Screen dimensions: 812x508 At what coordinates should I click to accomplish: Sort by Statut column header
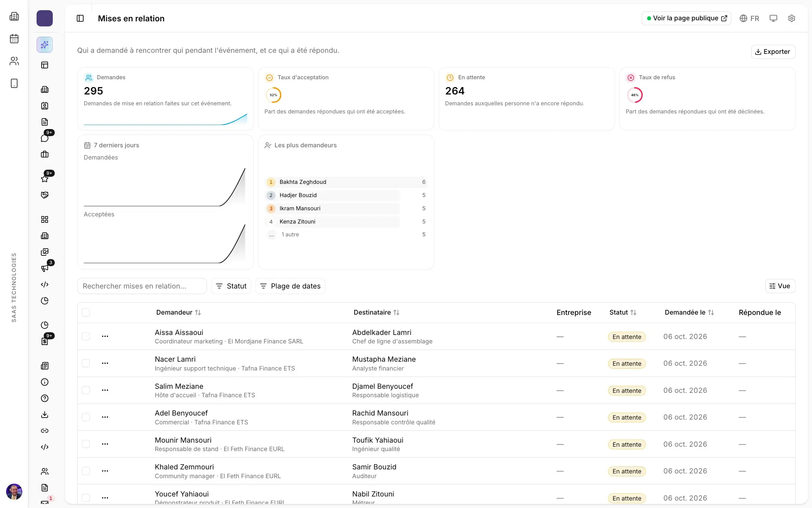(623, 312)
